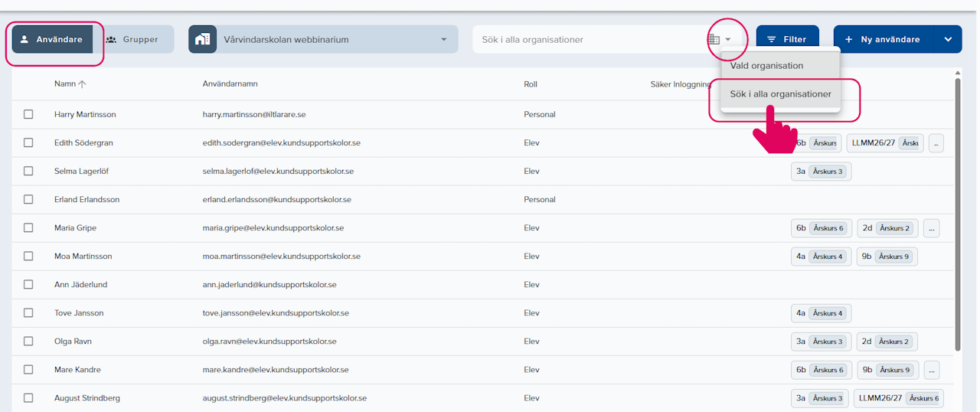Open the Användare tab

pos(52,39)
